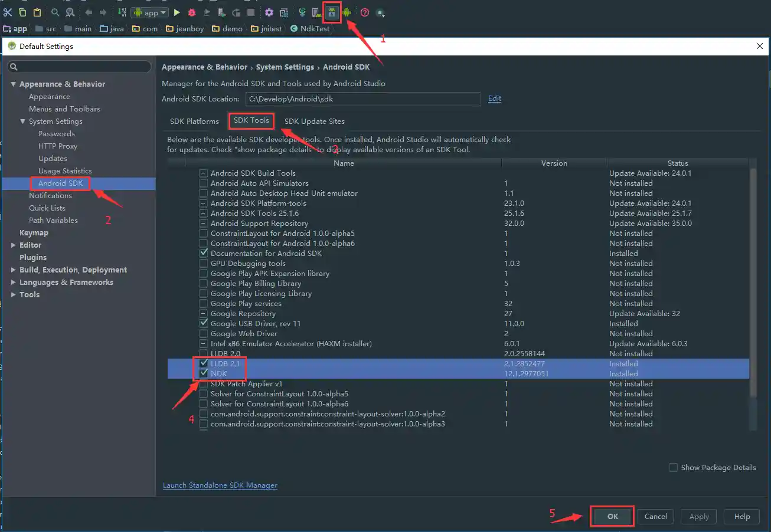Collapse the Appearance & Behavior tree node

point(14,84)
